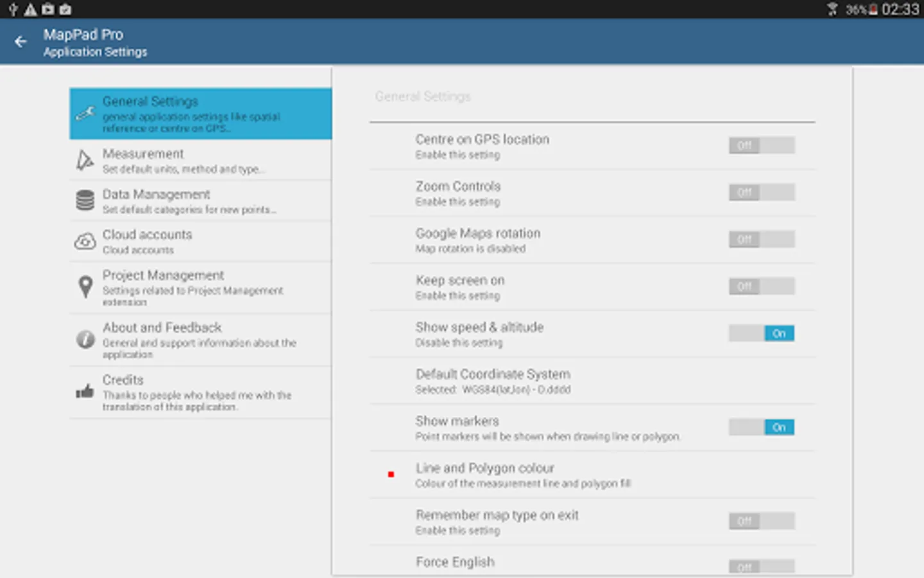
Task: Tap the Project Management pin icon
Action: [85, 287]
